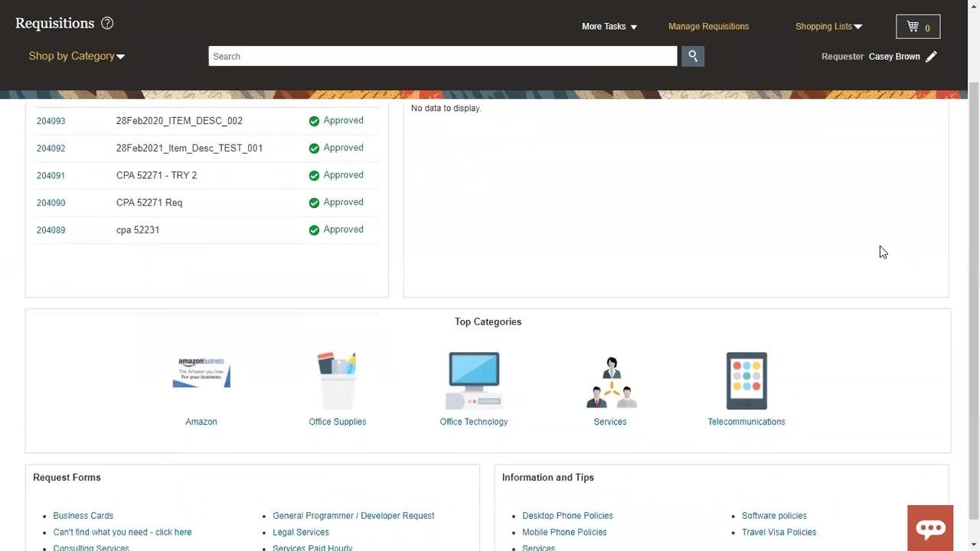Open the Office Technology text link
980x551 pixels.
[x=474, y=422]
